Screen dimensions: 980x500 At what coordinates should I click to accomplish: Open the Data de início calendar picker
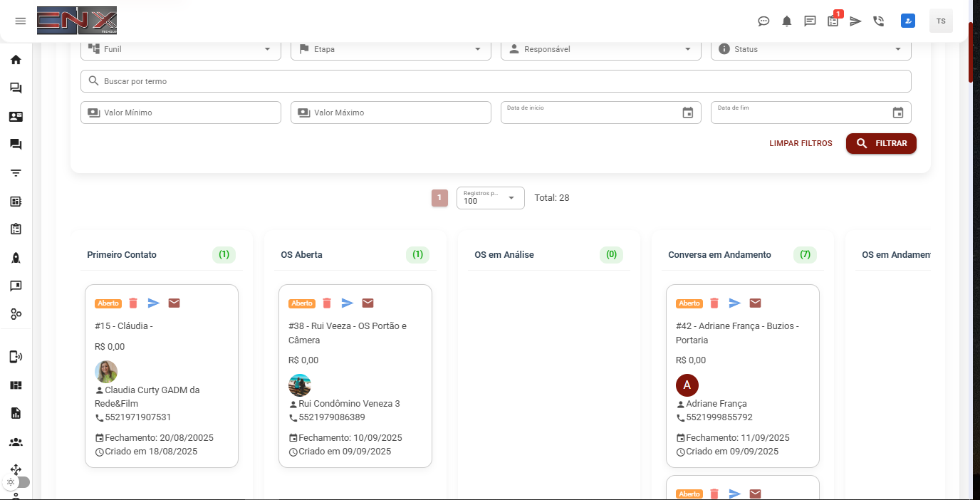tap(687, 113)
